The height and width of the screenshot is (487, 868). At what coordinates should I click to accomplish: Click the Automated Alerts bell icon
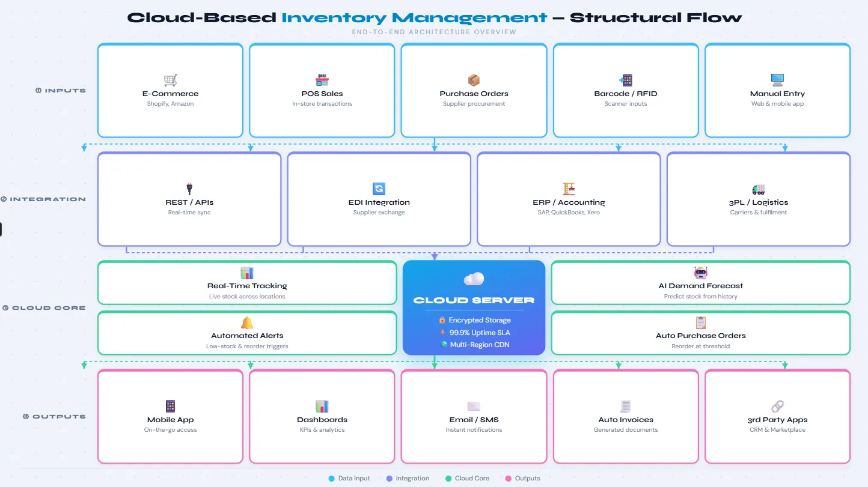[x=247, y=322]
